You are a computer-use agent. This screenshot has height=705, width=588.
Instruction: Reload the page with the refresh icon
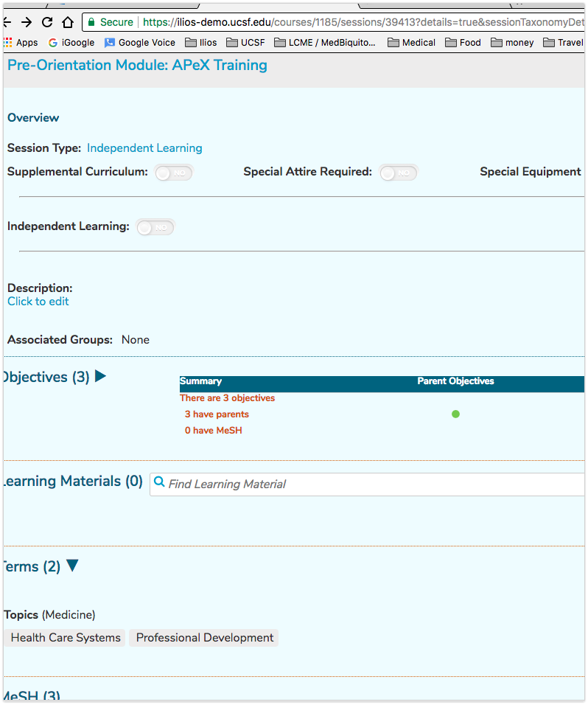point(47,22)
